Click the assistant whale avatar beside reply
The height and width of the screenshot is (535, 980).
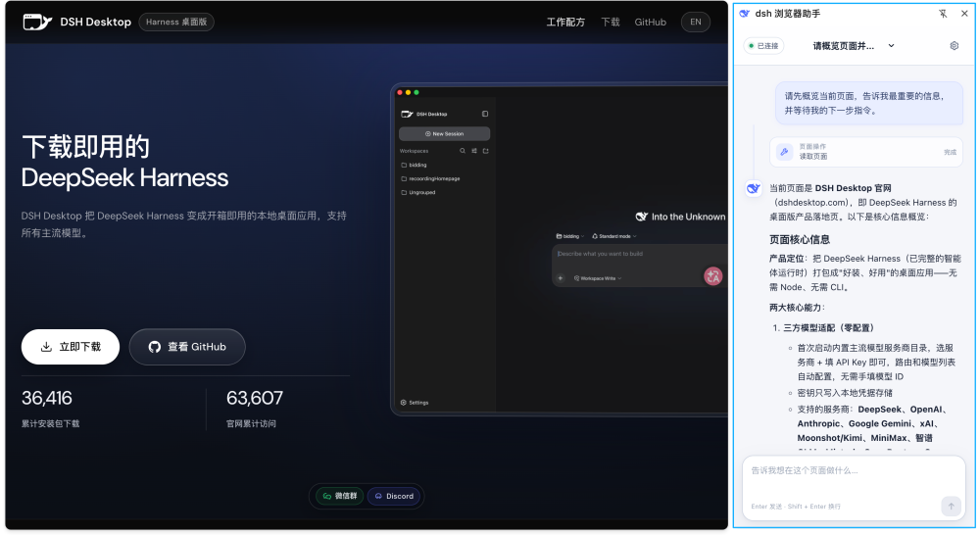[754, 188]
